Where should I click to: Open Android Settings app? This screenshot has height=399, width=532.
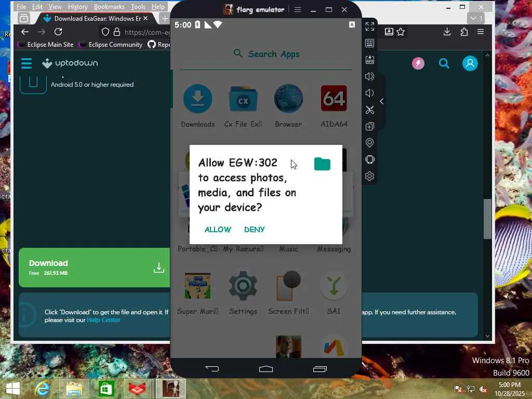click(243, 293)
